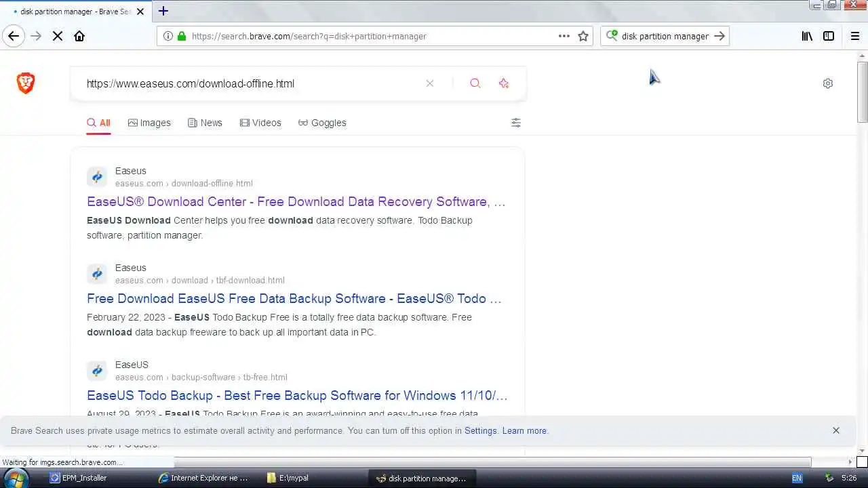
Task: Switch to the All results tab
Action: [x=98, y=123]
